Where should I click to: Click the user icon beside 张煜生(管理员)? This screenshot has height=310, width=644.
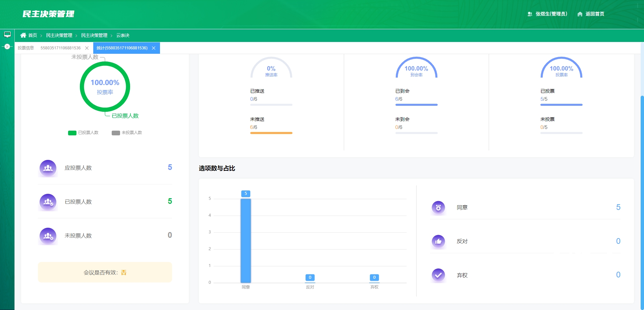tap(530, 14)
